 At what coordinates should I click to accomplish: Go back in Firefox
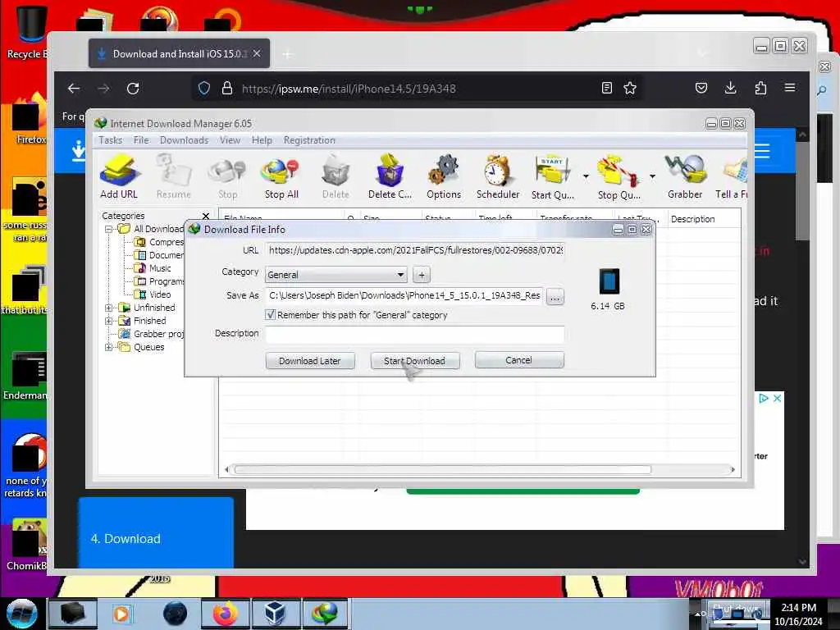[74, 89]
